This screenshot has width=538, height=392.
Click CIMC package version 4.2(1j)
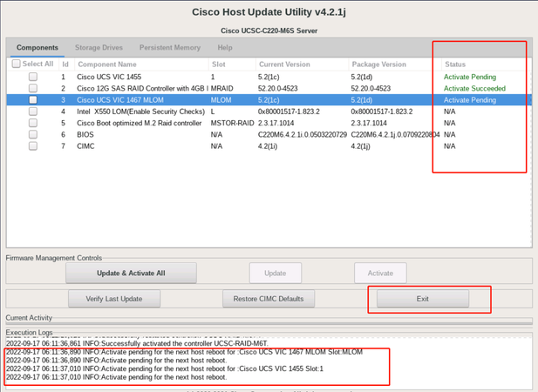pos(360,146)
